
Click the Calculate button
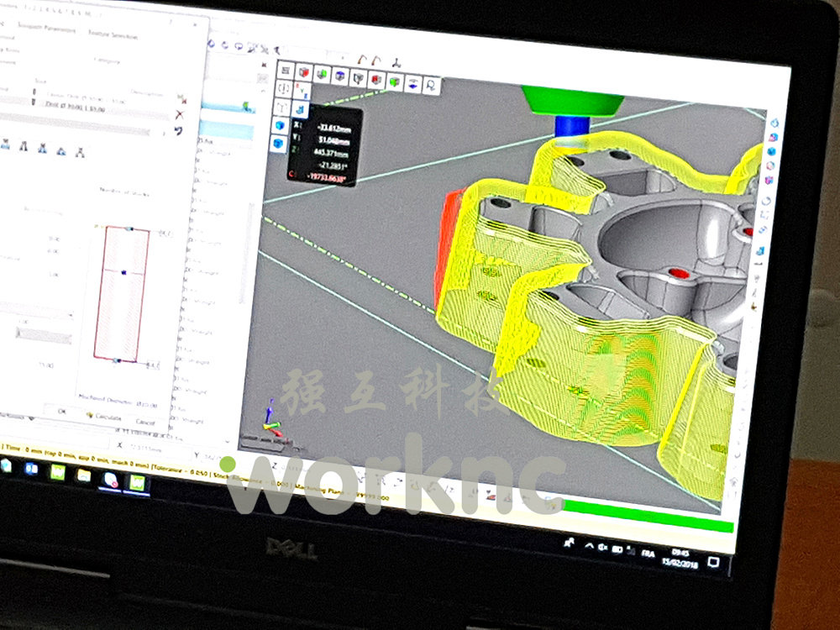click(104, 417)
